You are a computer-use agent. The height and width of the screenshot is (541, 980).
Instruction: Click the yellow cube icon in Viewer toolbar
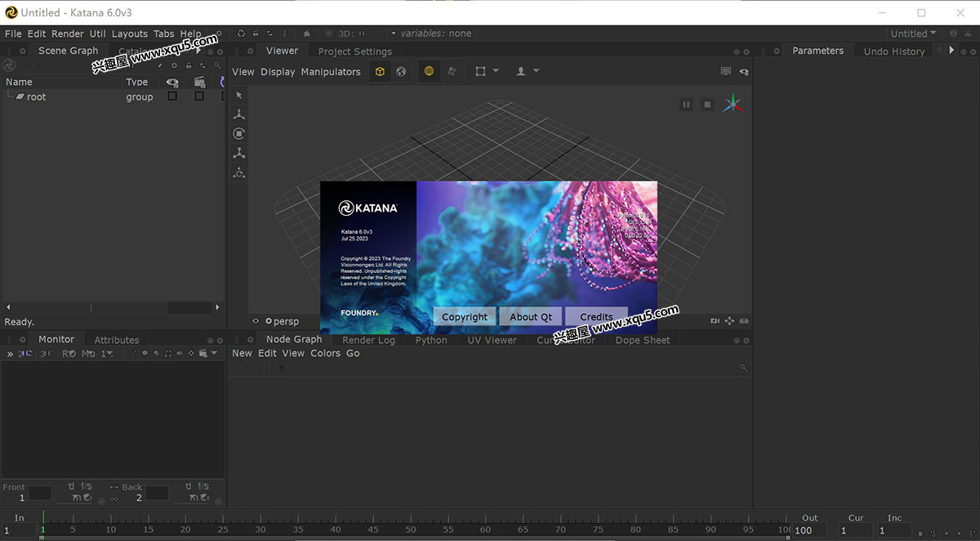pos(381,72)
